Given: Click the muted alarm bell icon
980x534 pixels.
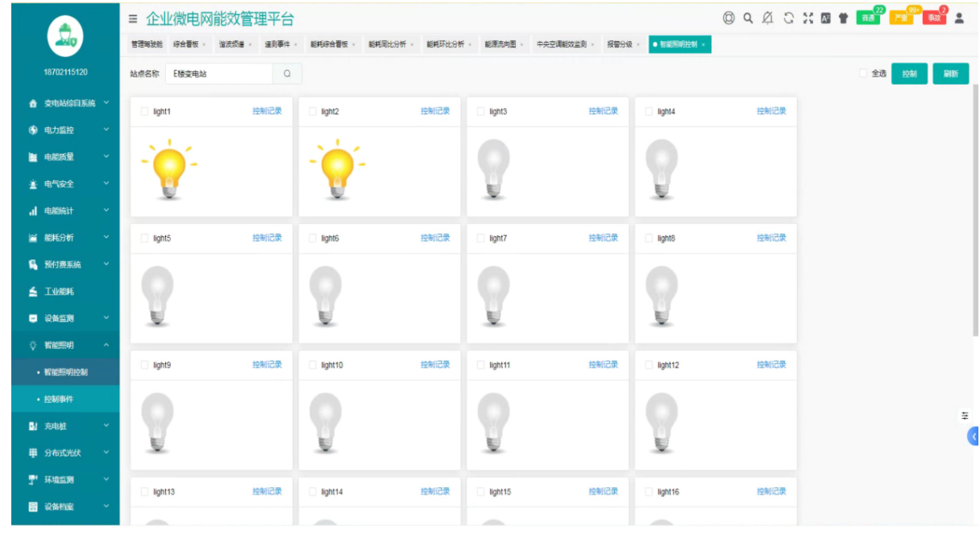Looking at the screenshot, I should tap(767, 18).
